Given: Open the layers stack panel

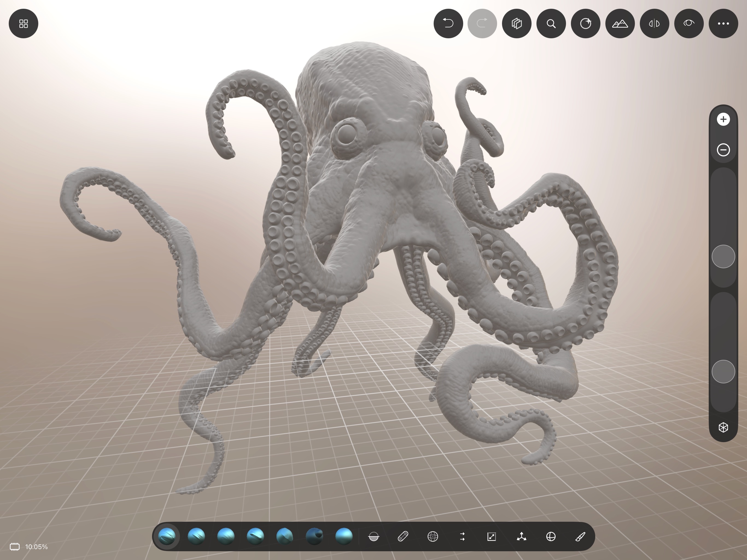Looking at the screenshot, I should 517,24.
